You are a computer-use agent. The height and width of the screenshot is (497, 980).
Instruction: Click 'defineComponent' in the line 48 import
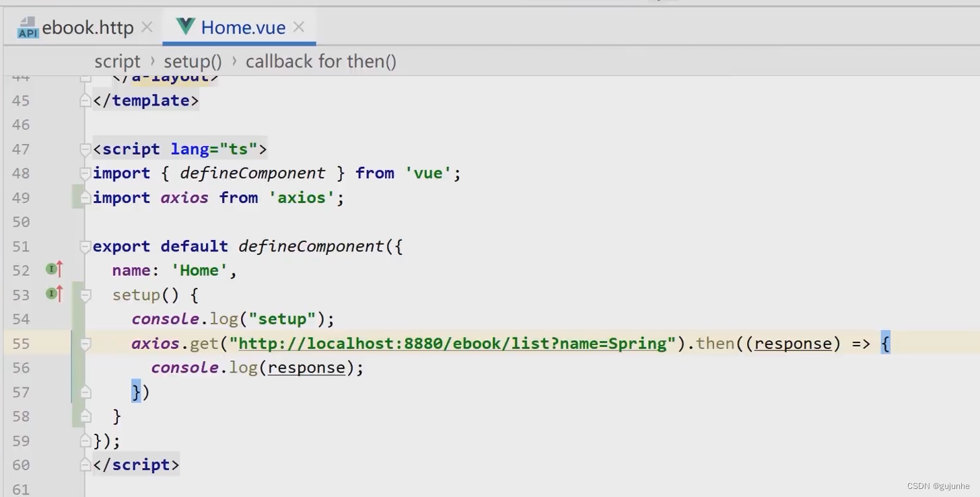coord(252,173)
